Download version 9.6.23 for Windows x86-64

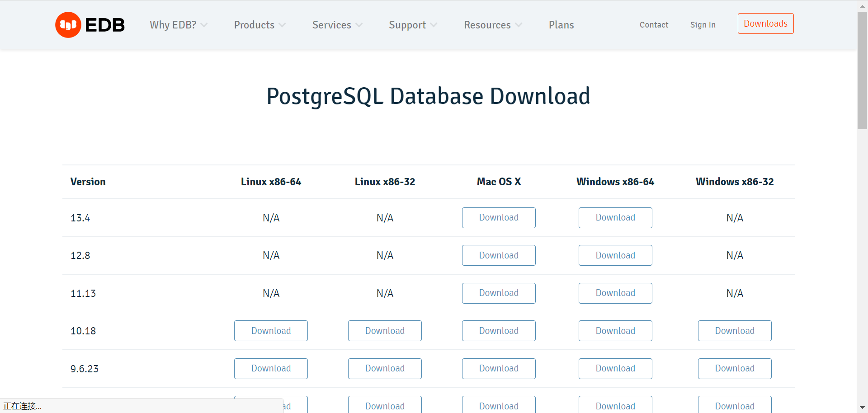(x=615, y=369)
